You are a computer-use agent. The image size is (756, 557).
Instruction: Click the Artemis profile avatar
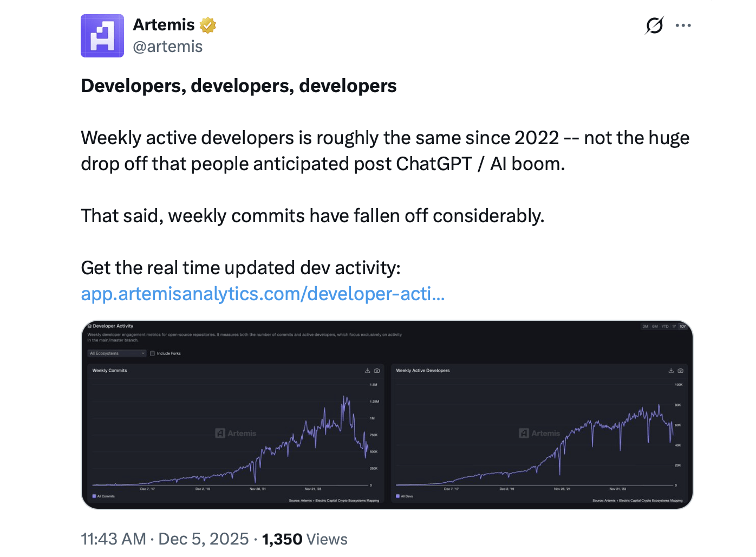click(x=102, y=35)
